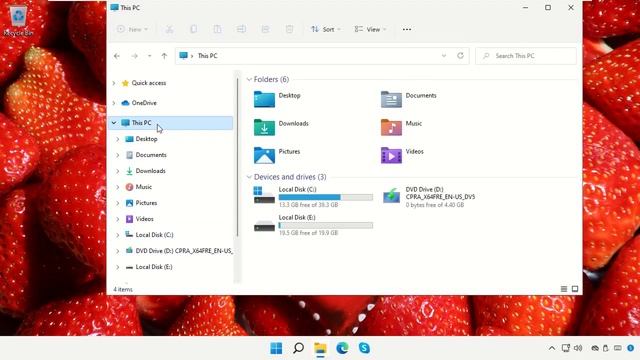Expand Downloads in the navigation tree
The height and width of the screenshot is (360, 640).
pyautogui.click(x=118, y=171)
